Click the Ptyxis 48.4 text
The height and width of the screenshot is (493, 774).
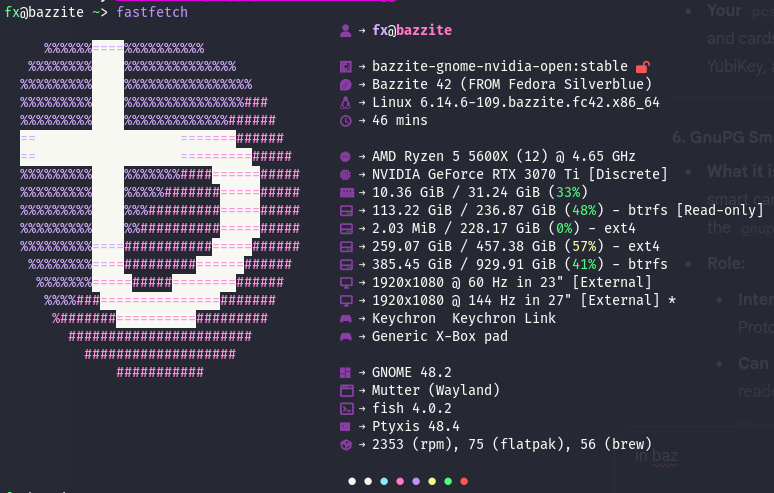[x=416, y=426]
